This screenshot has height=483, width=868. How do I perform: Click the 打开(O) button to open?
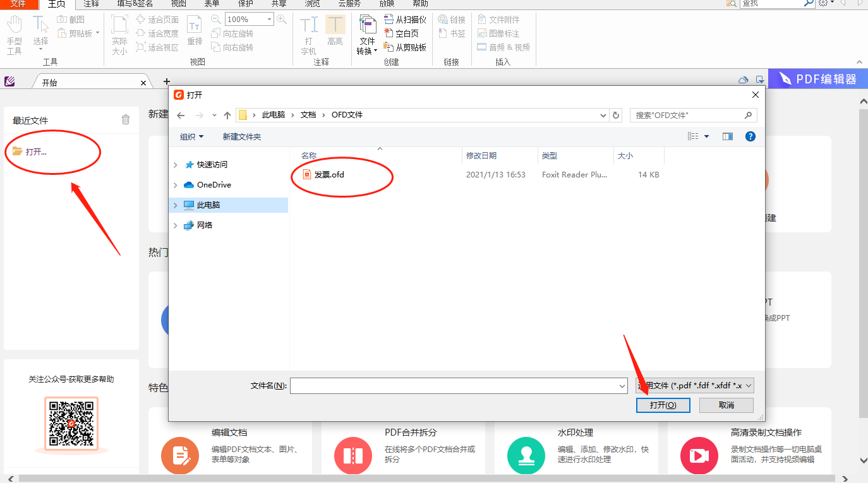click(x=663, y=405)
